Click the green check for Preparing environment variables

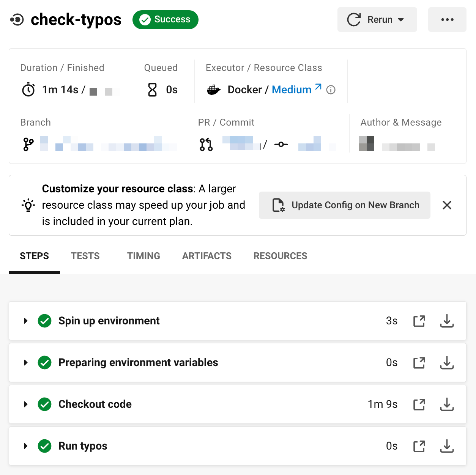45,363
